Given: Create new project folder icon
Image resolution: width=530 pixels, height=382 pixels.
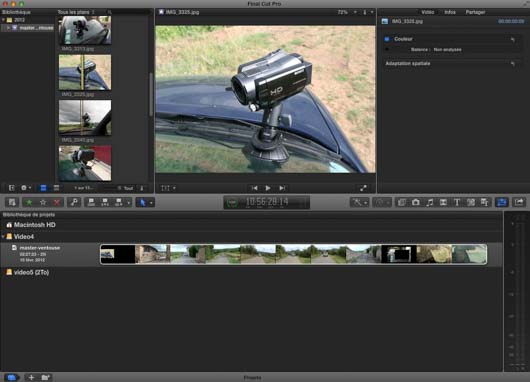Looking at the screenshot, I should [x=46, y=377].
